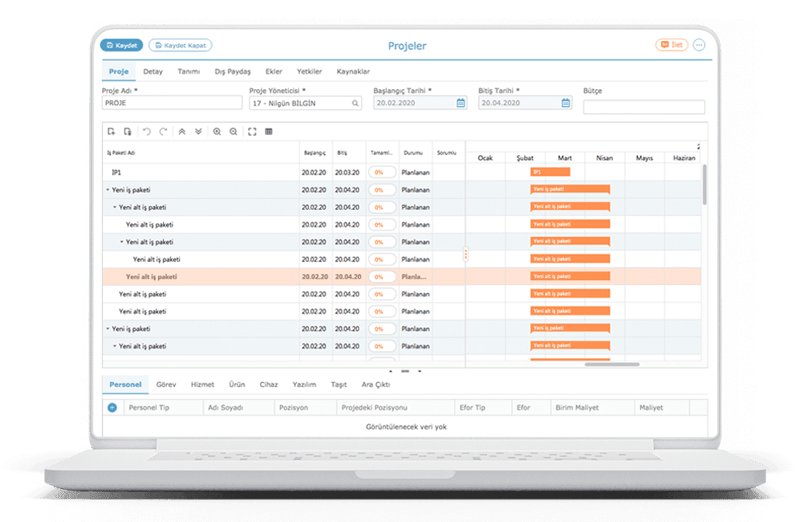Expand all rows with double down chevron
The width and height of the screenshot is (812, 522).
(x=198, y=132)
